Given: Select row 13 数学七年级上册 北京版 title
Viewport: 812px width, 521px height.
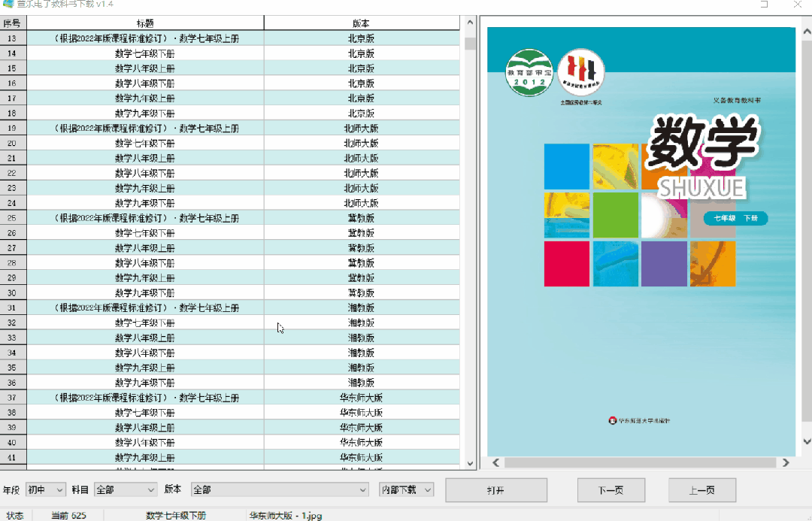Looking at the screenshot, I should [145, 38].
